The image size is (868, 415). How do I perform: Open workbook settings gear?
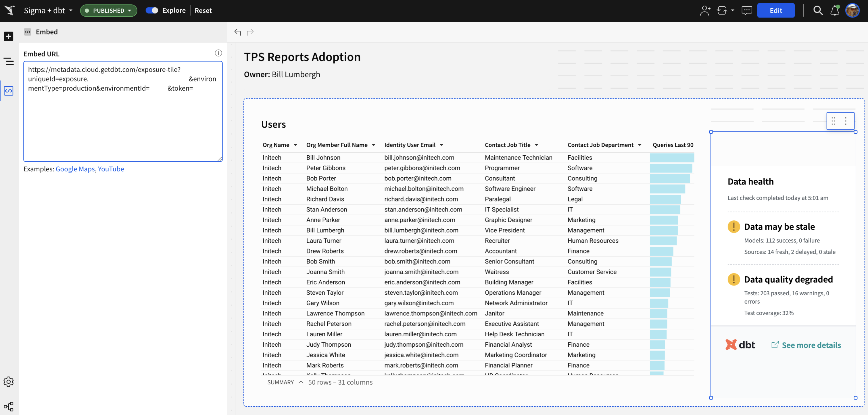8,382
